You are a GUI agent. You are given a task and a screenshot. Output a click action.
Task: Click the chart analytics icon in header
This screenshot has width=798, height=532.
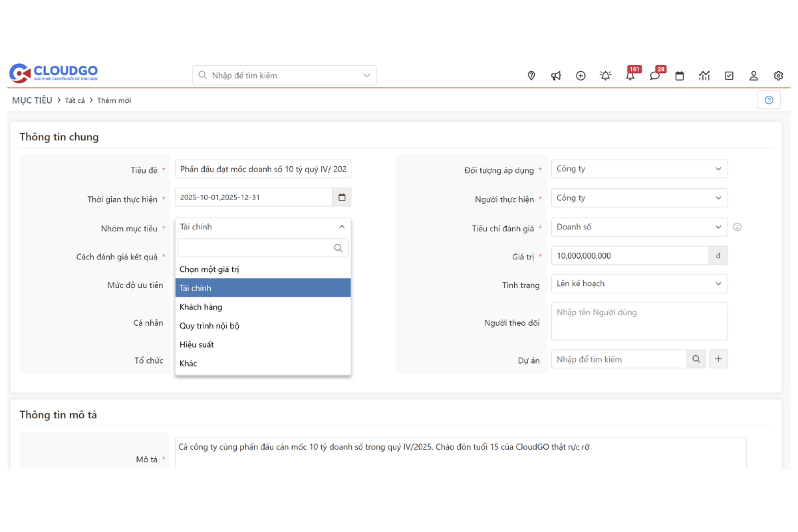[704, 76]
